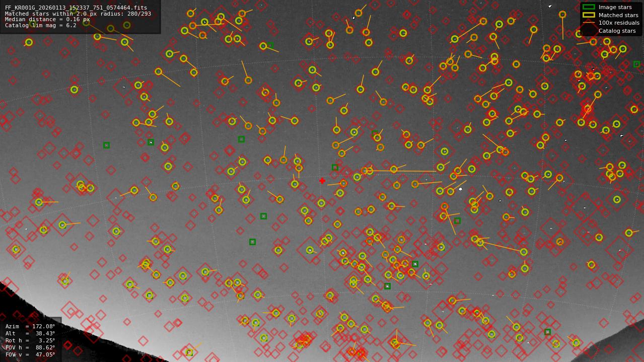Click the 'Alt = 38.43°' readout

pyautogui.click(x=30, y=334)
